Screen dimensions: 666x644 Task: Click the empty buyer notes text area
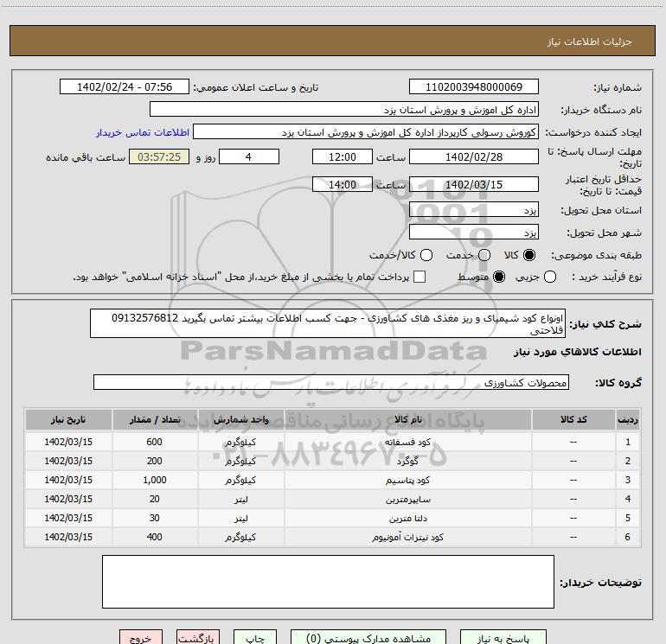(328, 582)
